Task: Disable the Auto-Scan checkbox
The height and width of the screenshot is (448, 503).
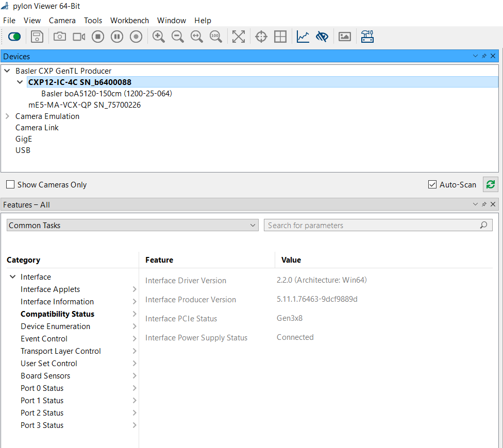Action: pyautogui.click(x=432, y=184)
